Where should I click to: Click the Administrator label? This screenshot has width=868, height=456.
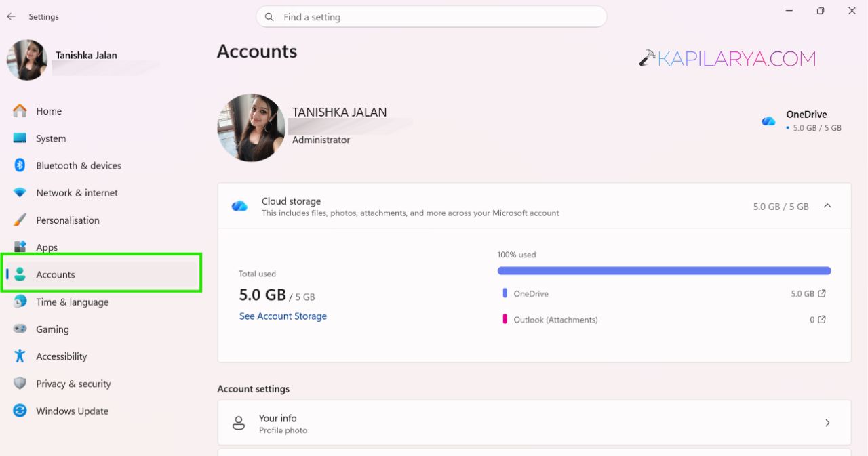coord(321,140)
